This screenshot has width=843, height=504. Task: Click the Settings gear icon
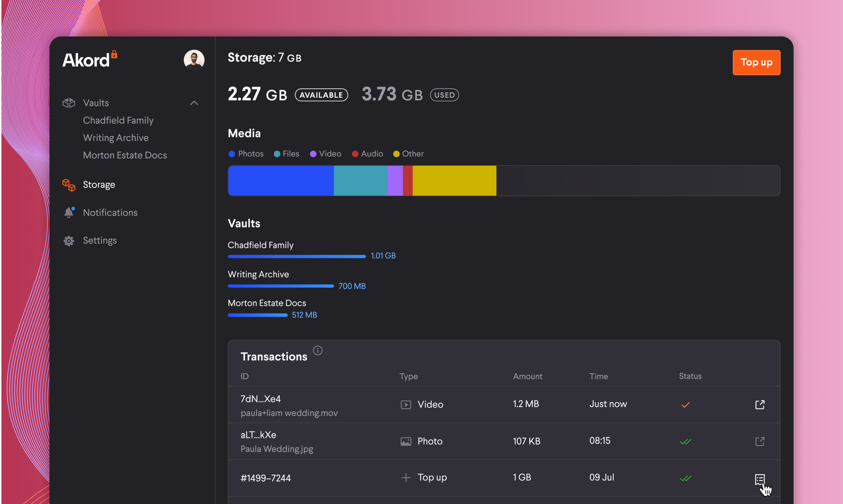coord(69,241)
